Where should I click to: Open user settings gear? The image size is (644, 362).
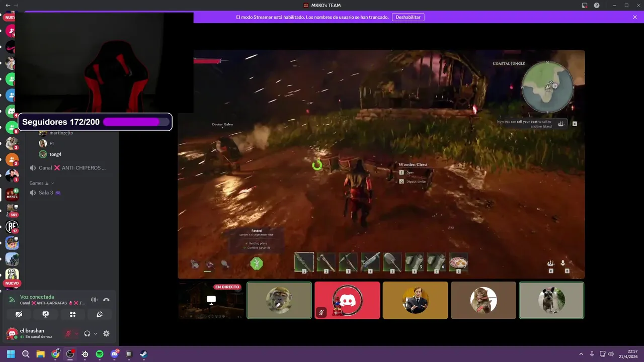pos(106,333)
